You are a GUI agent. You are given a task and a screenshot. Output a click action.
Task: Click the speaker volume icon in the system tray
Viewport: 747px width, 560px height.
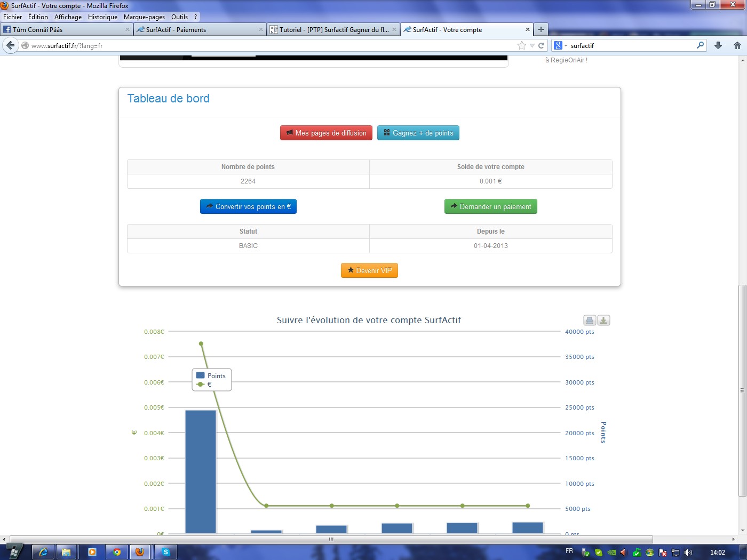pyautogui.click(x=688, y=553)
